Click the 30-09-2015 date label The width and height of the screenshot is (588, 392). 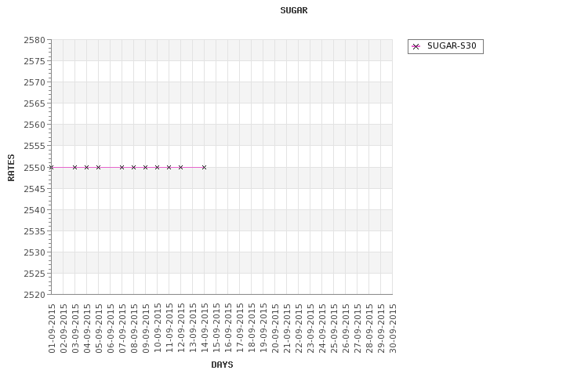393,328
